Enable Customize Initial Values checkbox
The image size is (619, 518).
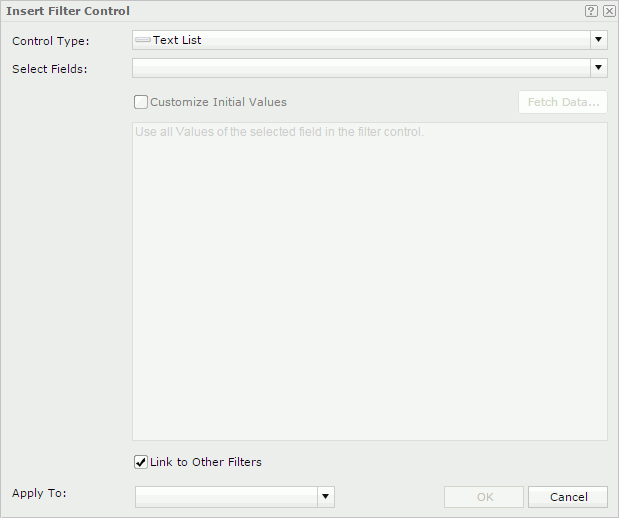point(141,102)
